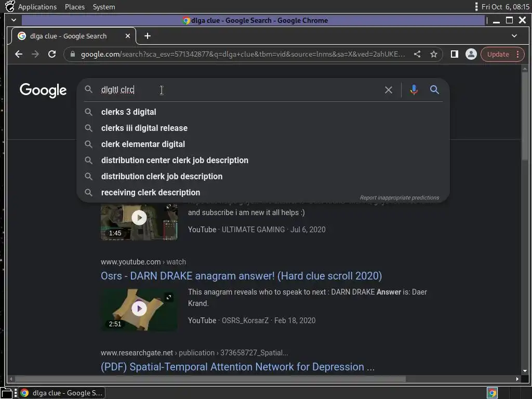The image size is (532, 399).
Task: Click the top panel three-dot handle by the clock
Action: tap(476, 7)
